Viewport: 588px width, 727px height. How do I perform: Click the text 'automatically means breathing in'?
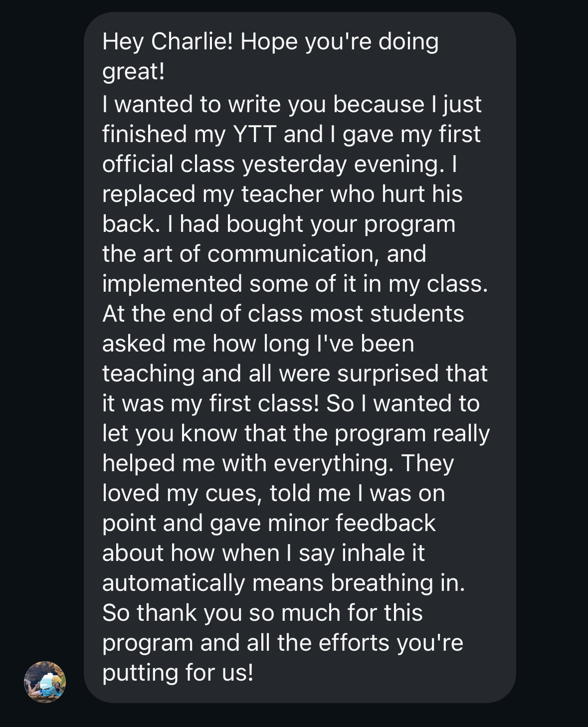pyautogui.click(x=283, y=583)
